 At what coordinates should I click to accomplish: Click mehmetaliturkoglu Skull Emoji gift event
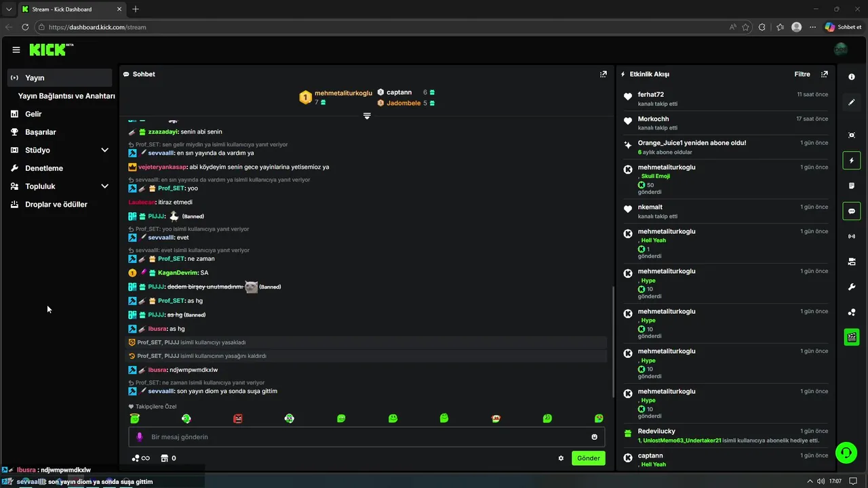pos(726,180)
